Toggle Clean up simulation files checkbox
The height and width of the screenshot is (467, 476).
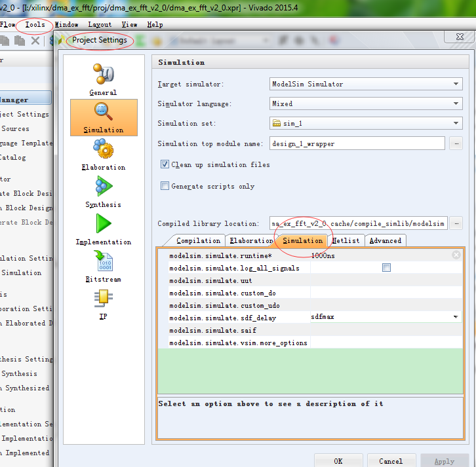click(165, 164)
